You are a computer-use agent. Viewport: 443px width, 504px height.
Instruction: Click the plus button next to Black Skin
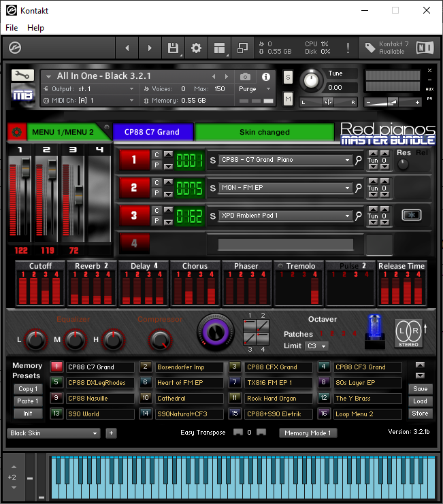111,433
